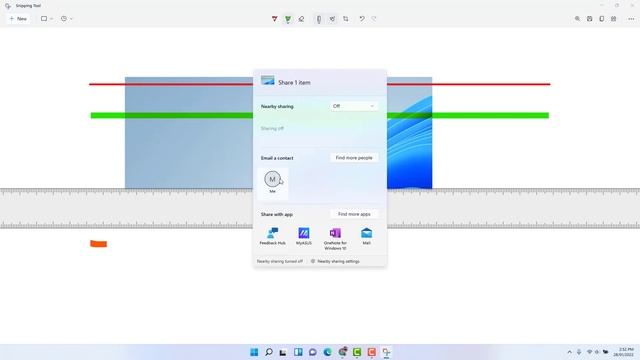
Task: Click the red C app on taskbar
Action: pos(371,352)
